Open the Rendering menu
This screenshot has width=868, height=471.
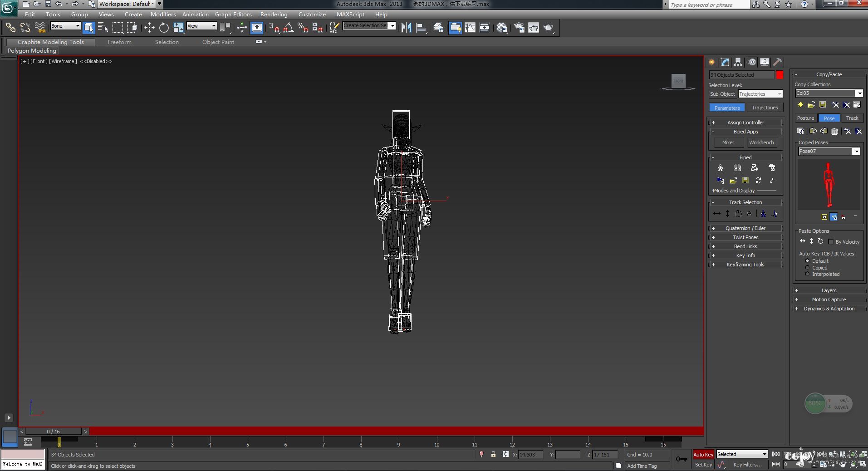pos(274,15)
